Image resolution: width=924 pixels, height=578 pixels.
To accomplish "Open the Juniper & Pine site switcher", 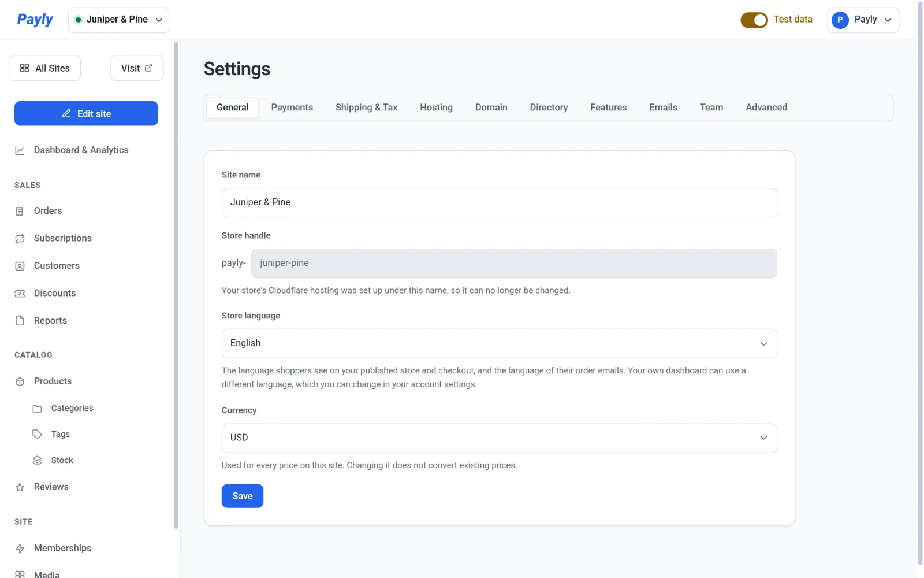I will pyautogui.click(x=119, y=20).
